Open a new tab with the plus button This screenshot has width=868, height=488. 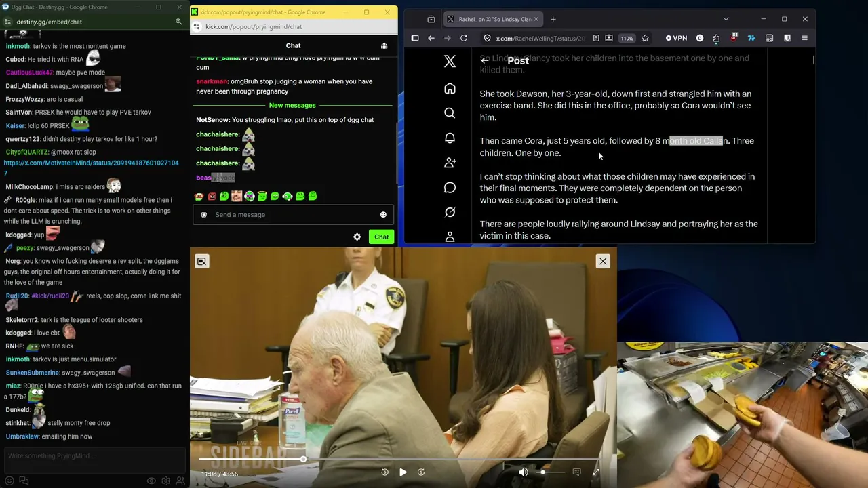(553, 19)
